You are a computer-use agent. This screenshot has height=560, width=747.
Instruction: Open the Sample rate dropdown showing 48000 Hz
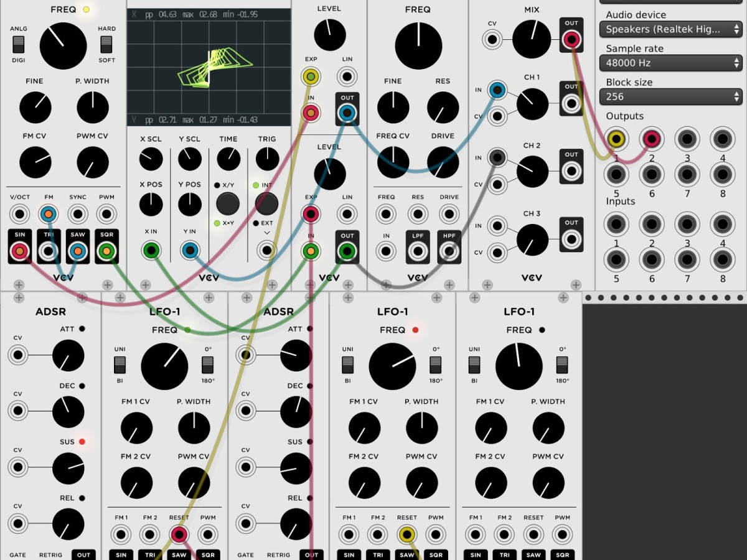pyautogui.click(x=670, y=63)
